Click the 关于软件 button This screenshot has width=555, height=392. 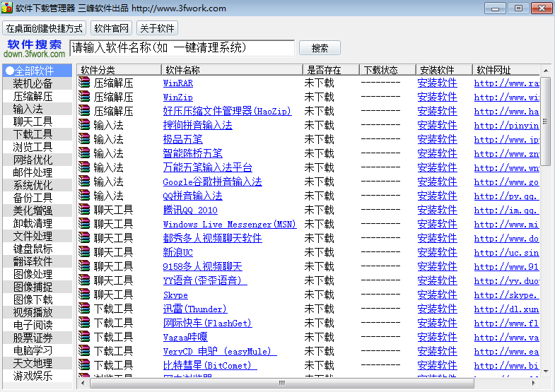point(157,28)
